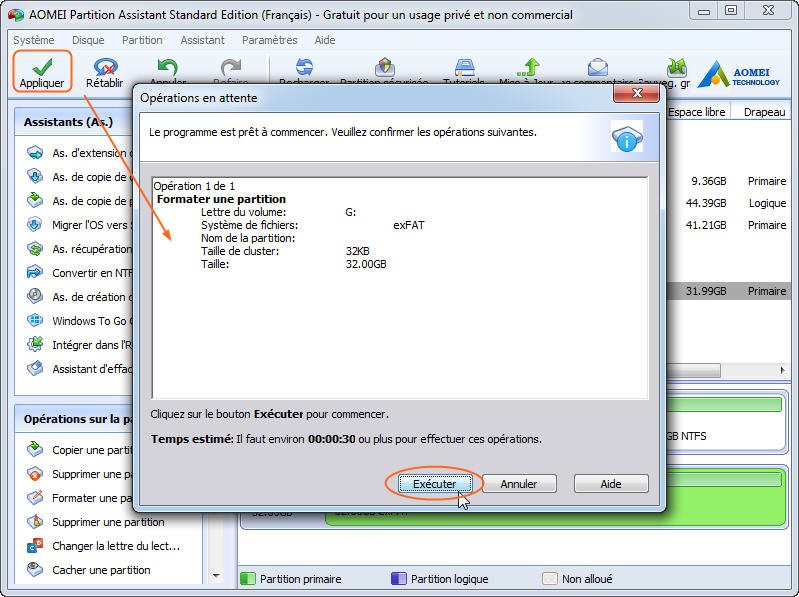
Task: Click Formater une partition in sidebar
Action: point(79,498)
